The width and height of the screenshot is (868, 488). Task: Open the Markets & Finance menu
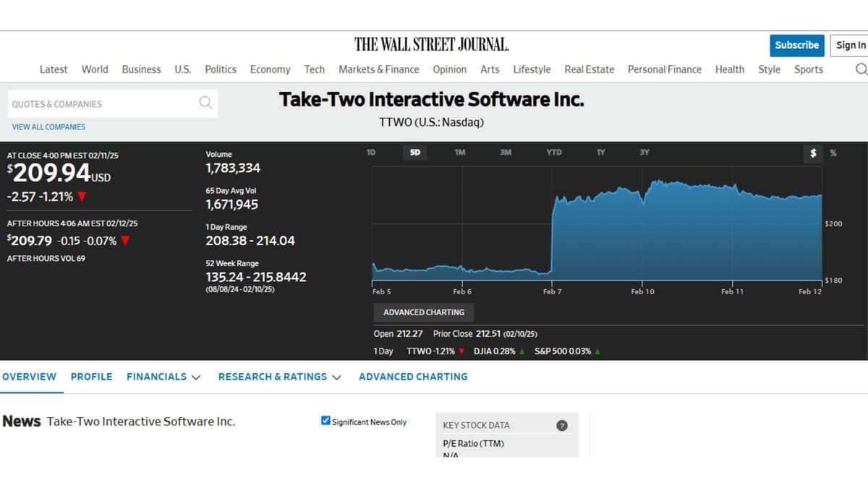coord(378,69)
